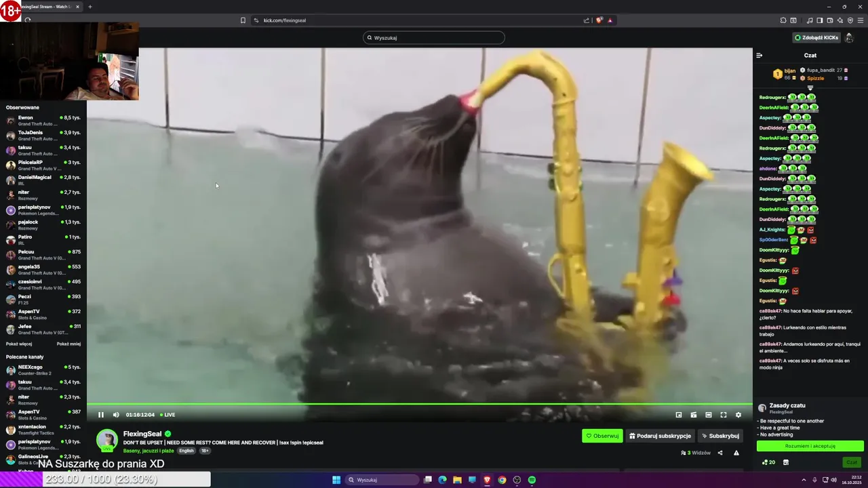Open the Jefee followed channel

pos(43,329)
